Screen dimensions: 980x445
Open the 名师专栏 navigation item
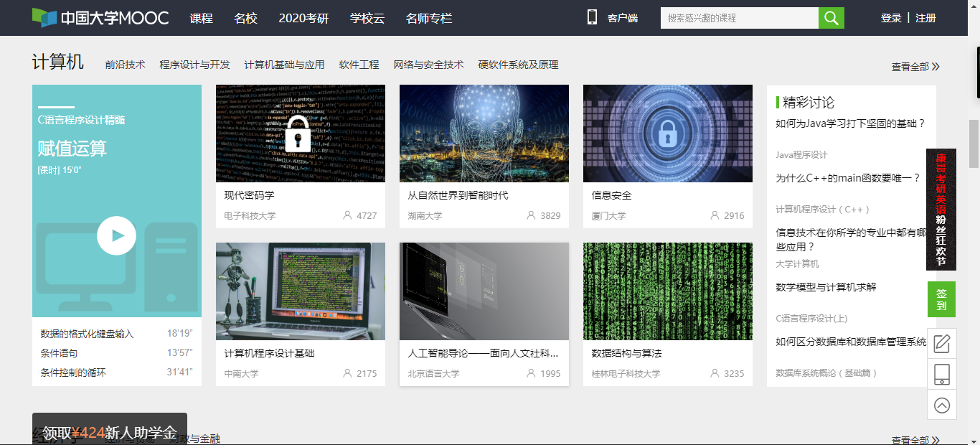429,18
